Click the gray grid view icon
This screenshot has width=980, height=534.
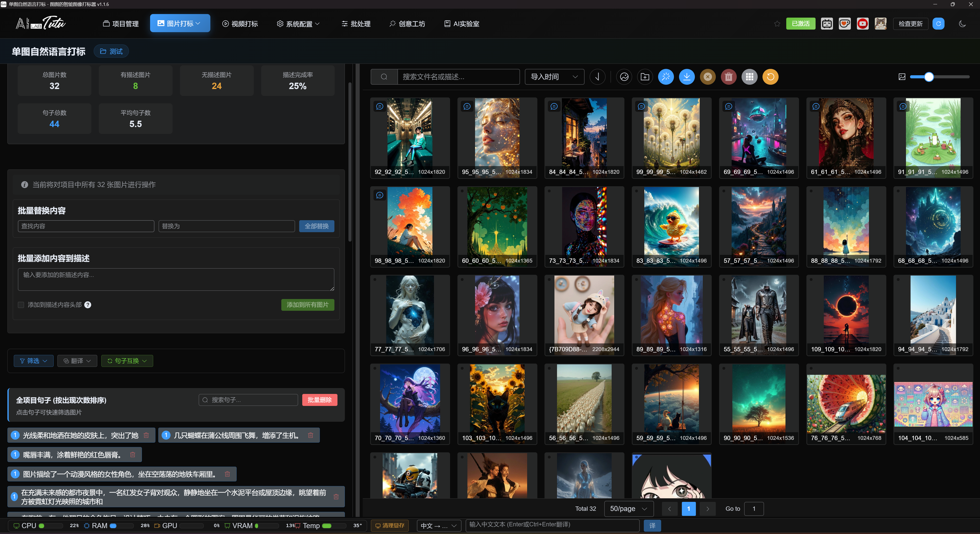pyautogui.click(x=749, y=77)
